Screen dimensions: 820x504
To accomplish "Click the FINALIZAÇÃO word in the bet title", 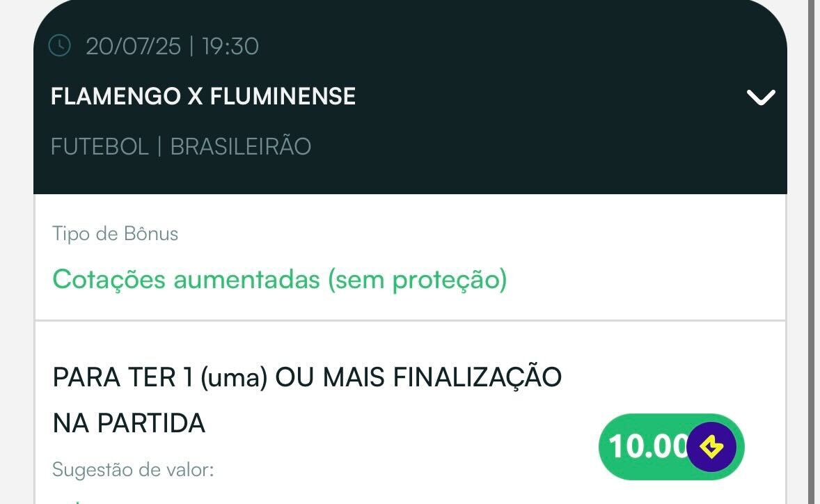I will pyautogui.click(x=477, y=377).
